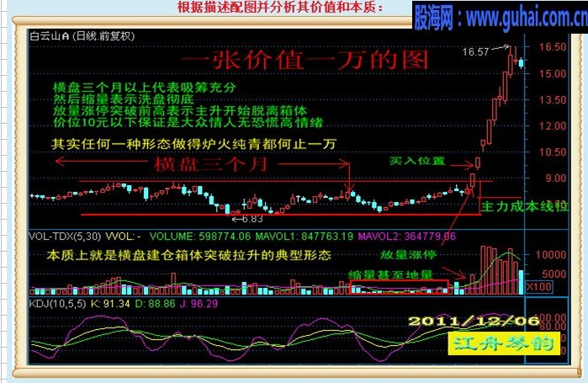Click the 10000 volume axis label

pos(550,255)
